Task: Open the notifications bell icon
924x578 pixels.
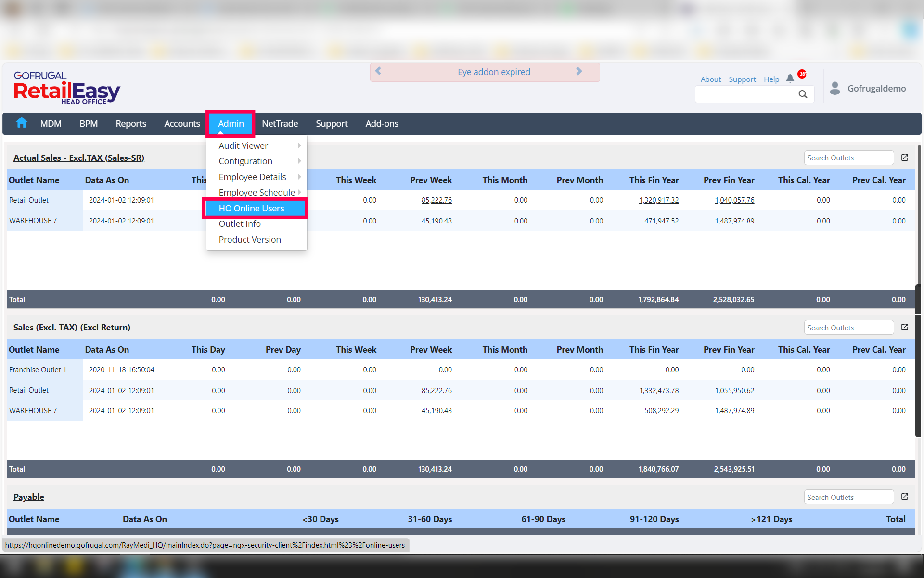Action: pos(790,79)
